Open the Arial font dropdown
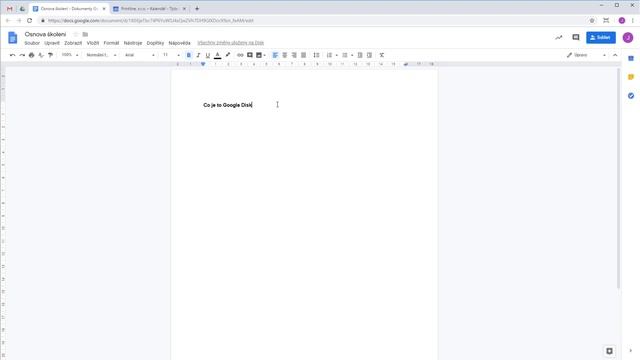 pos(140,55)
